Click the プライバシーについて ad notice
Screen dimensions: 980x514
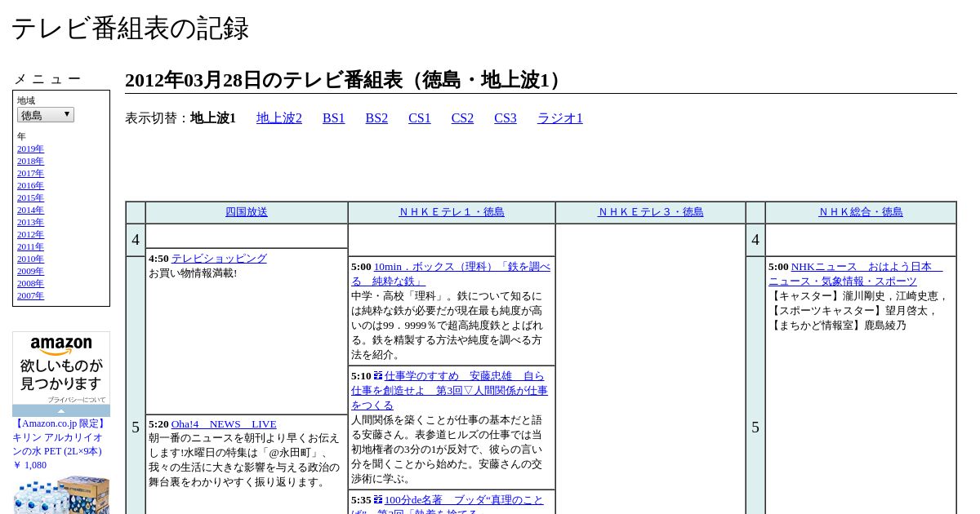(77, 400)
